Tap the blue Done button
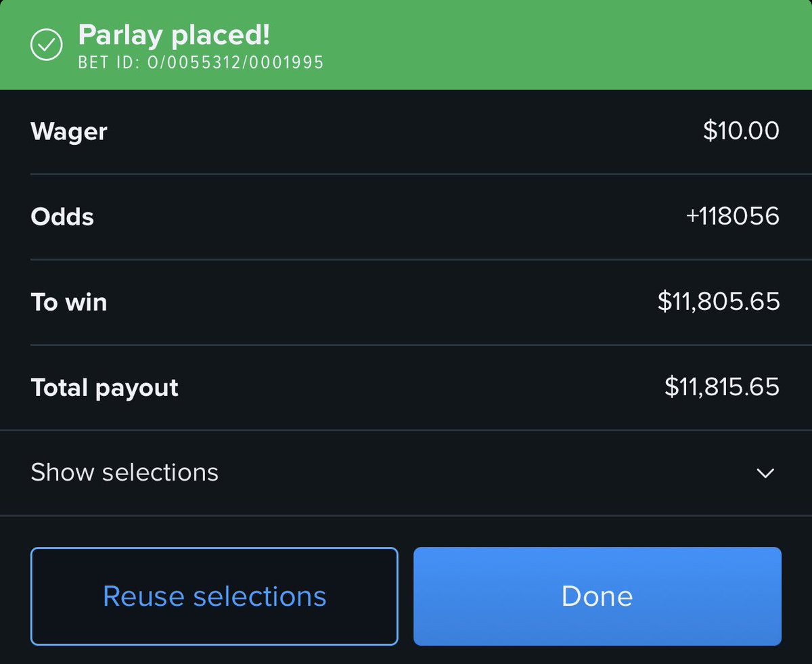Viewport: 812px width, 664px height. 597,596
